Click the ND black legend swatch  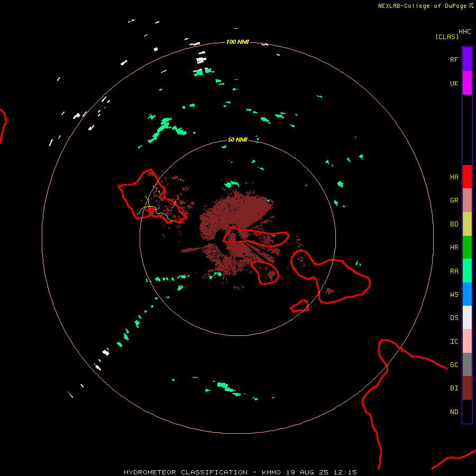point(467,411)
